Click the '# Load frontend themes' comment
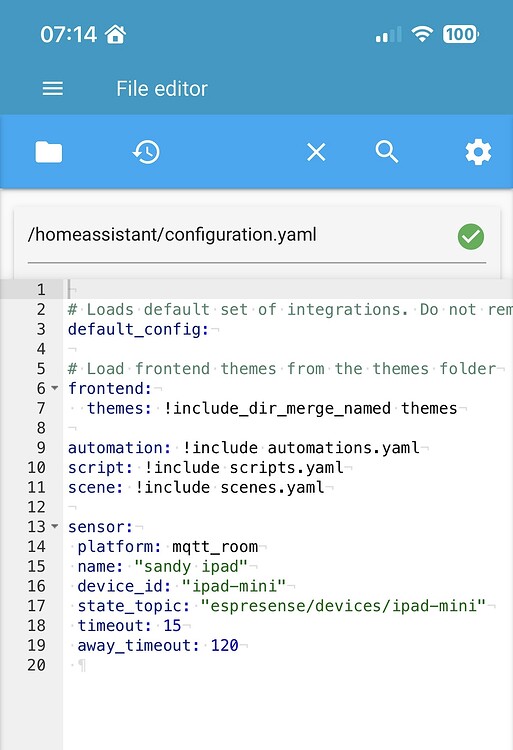Image resolution: width=513 pixels, height=750 pixels. pyautogui.click(x=282, y=369)
